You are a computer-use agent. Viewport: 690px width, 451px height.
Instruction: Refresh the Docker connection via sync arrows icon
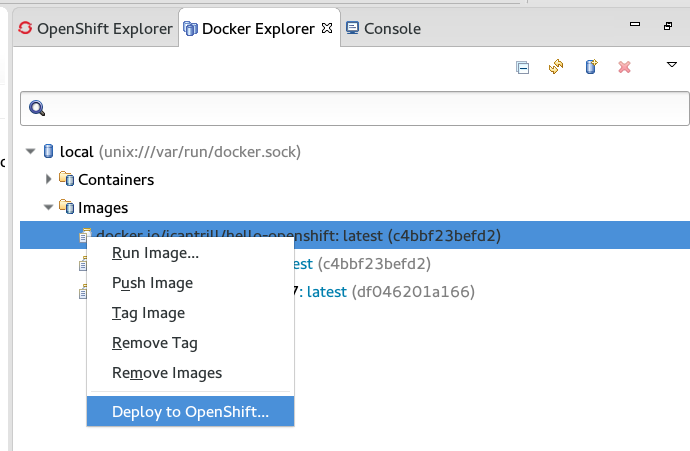[556, 67]
